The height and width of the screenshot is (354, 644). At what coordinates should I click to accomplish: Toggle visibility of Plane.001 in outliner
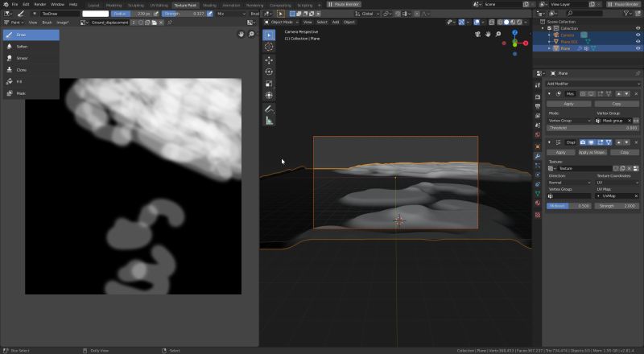638,42
